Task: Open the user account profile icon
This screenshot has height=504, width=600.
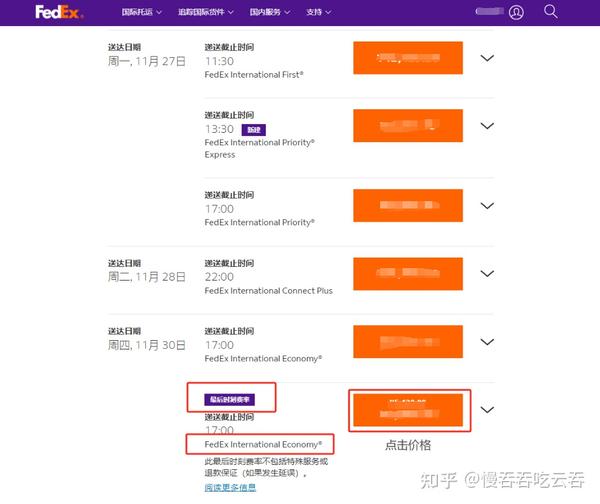Action: pos(516,12)
